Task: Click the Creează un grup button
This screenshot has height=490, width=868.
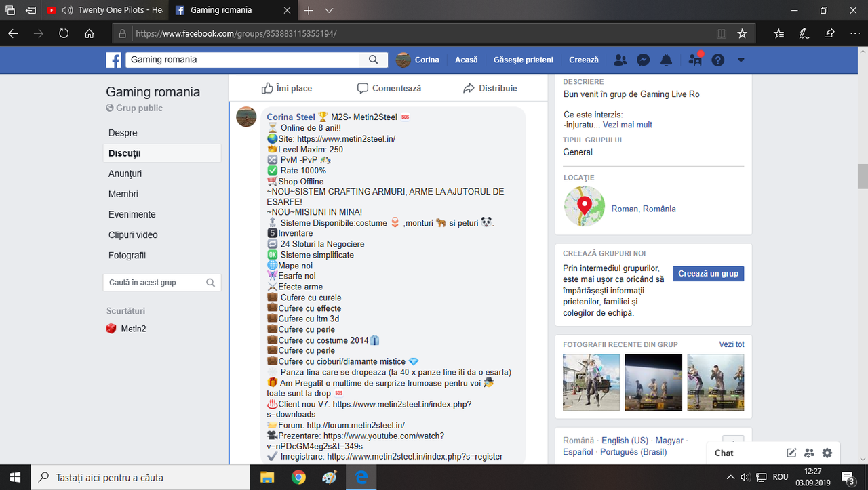Action: pos(708,273)
